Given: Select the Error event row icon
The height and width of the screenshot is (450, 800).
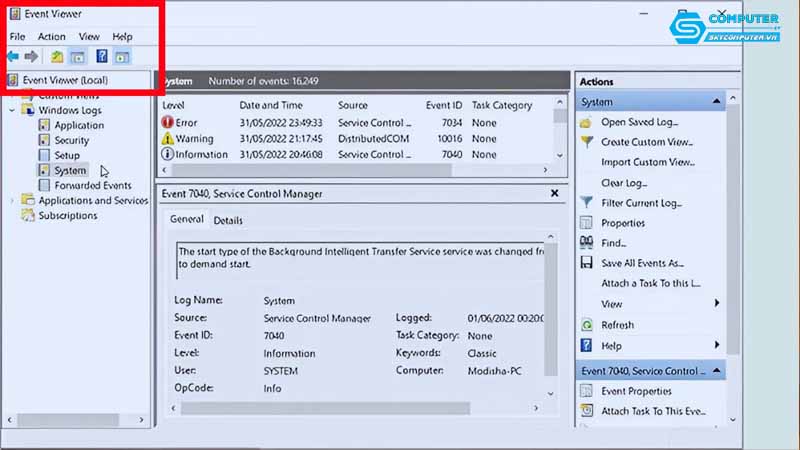Looking at the screenshot, I should click(x=167, y=123).
